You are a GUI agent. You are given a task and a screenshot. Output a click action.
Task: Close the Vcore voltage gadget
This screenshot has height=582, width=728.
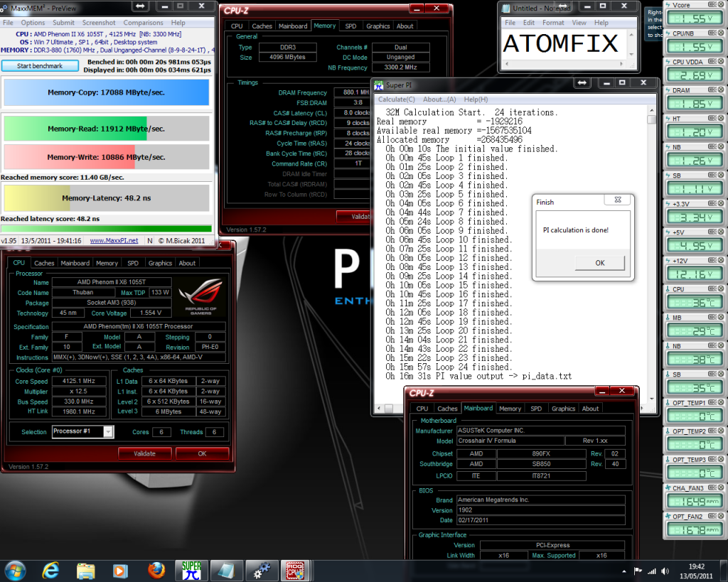(x=721, y=5)
